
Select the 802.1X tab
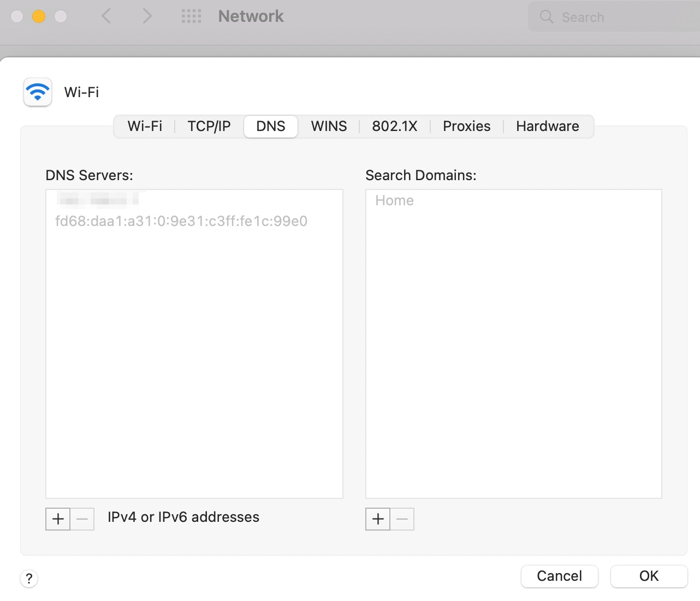point(394,127)
